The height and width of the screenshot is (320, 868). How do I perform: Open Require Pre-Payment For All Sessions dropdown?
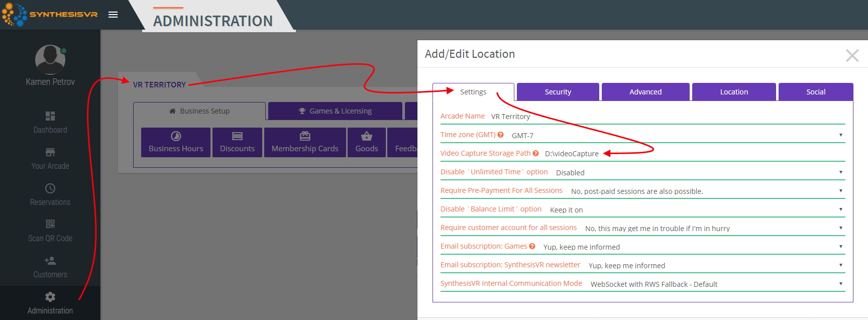coord(706,191)
